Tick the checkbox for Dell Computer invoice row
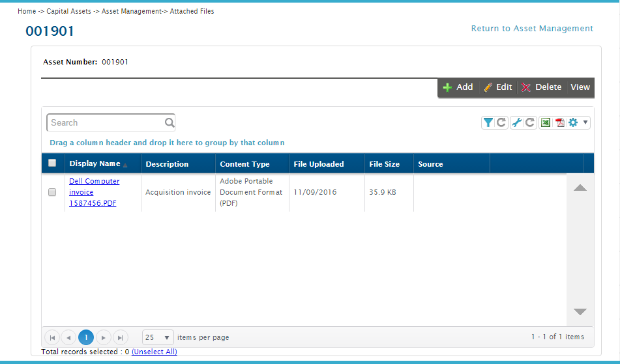The image size is (620, 364). [x=52, y=192]
